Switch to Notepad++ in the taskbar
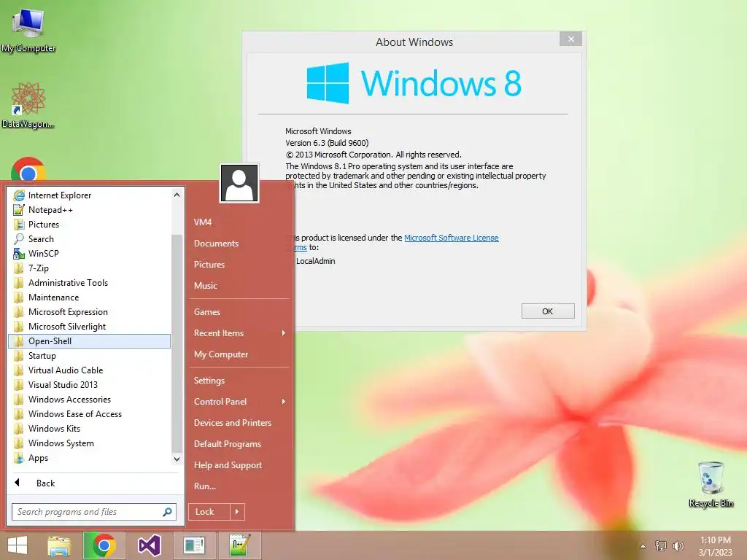747x560 pixels. click(x=239, y=545)
